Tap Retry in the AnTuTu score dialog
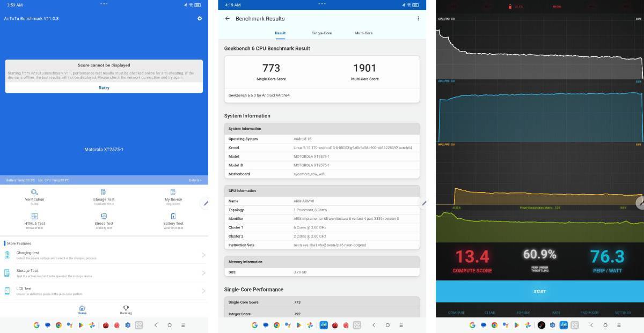 coord(104,88)
